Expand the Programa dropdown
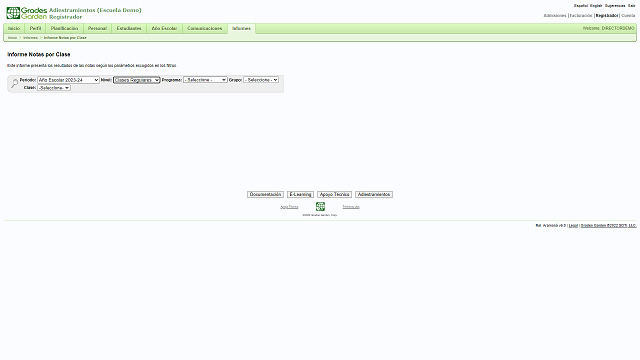Screen dimensions: 640x360 tap(205, 80)
